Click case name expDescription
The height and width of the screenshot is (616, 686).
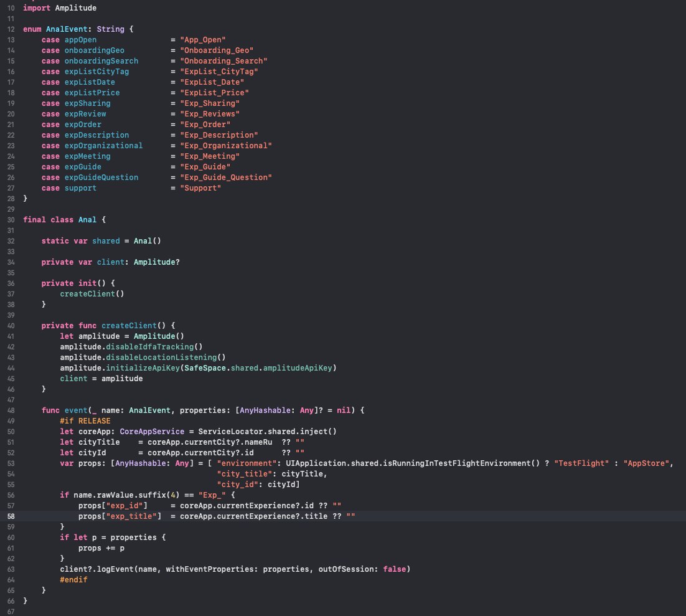96,135
